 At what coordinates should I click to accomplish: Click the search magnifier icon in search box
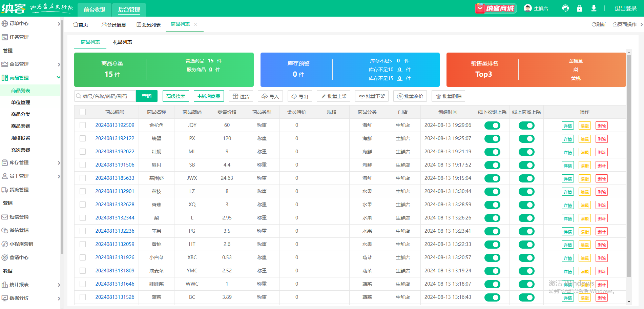point(79,96)
